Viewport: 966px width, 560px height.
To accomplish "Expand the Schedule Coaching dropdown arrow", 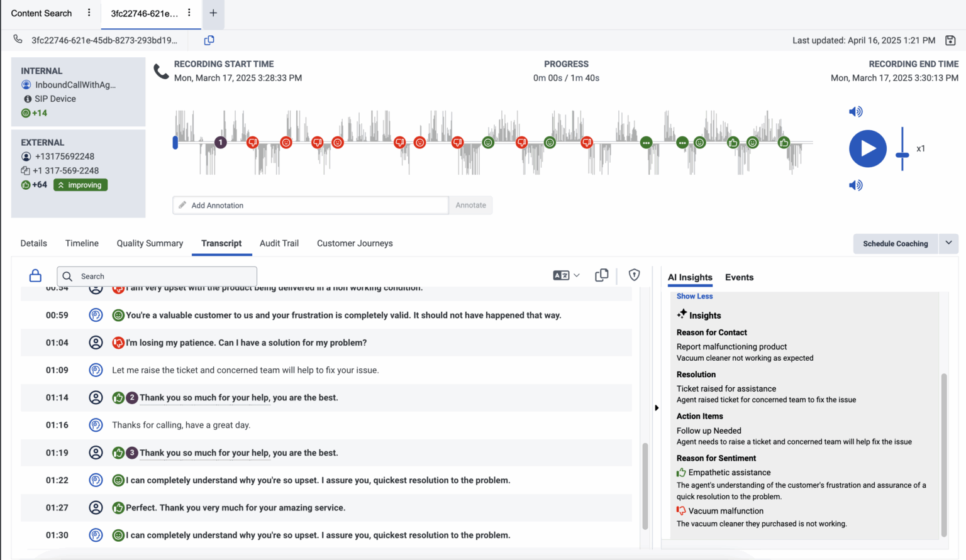I will pos(949,243).
